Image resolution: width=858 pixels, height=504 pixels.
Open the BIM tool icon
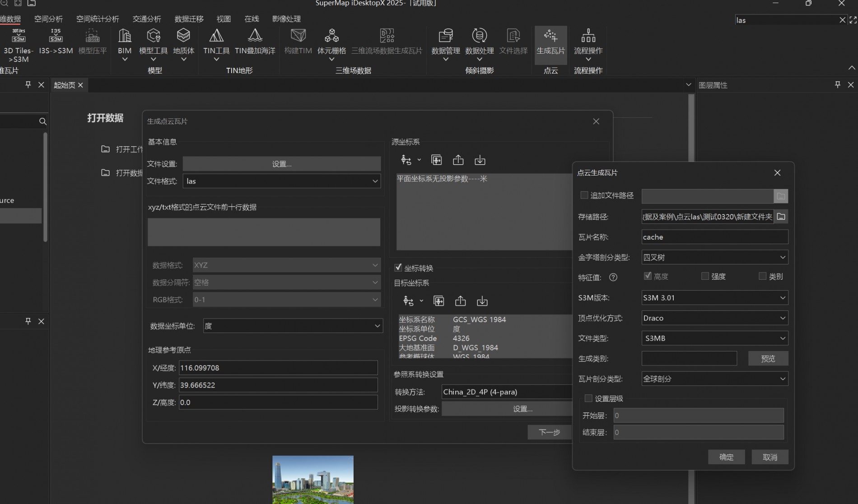coord(125,36)
